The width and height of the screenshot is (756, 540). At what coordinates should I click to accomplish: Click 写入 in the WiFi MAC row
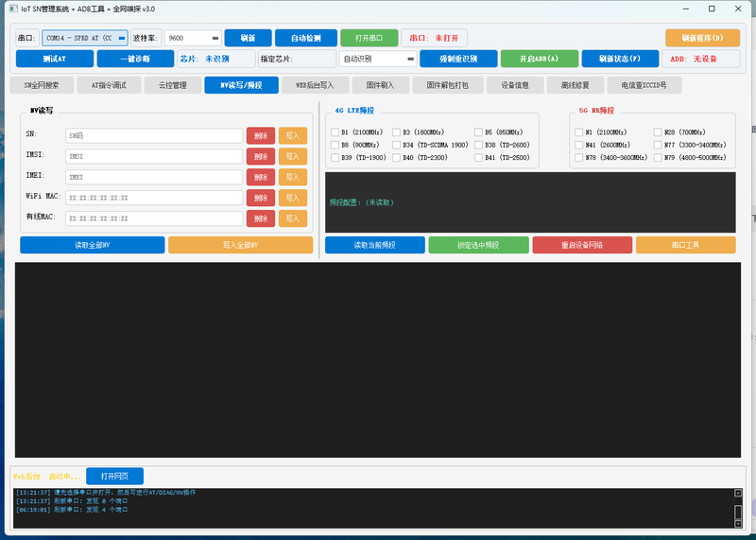293,198
